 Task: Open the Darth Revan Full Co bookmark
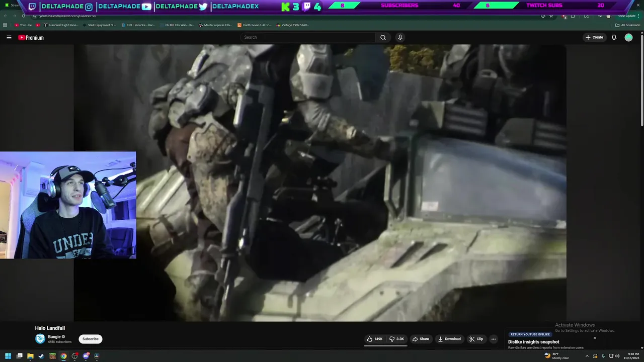click(255, 25)
